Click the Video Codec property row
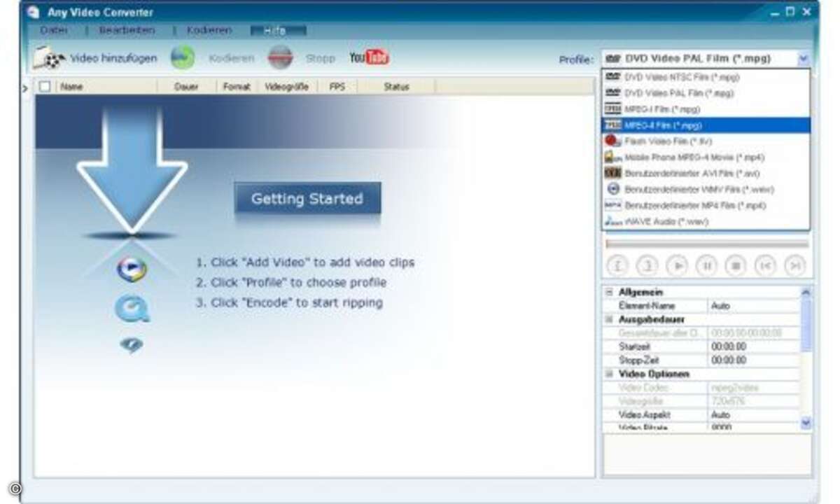Screen dimensions: 840x504 (x=701, y=387)
